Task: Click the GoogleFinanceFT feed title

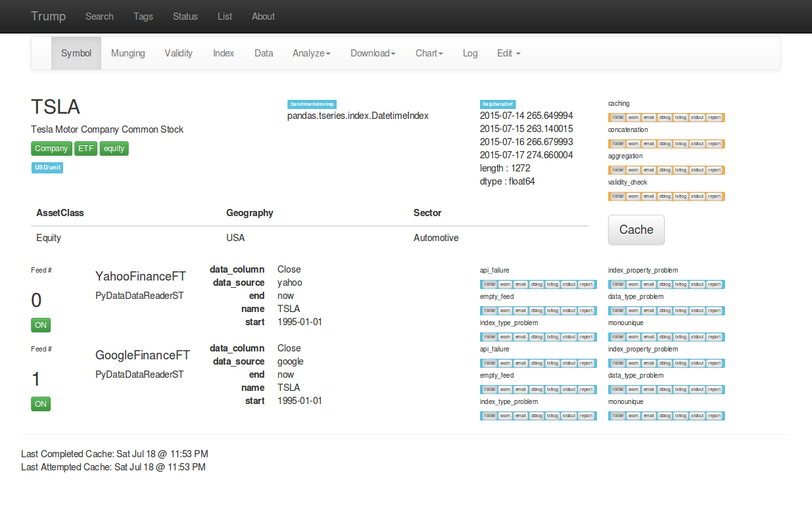Action: pyautogui.click(x=143, y=355)
